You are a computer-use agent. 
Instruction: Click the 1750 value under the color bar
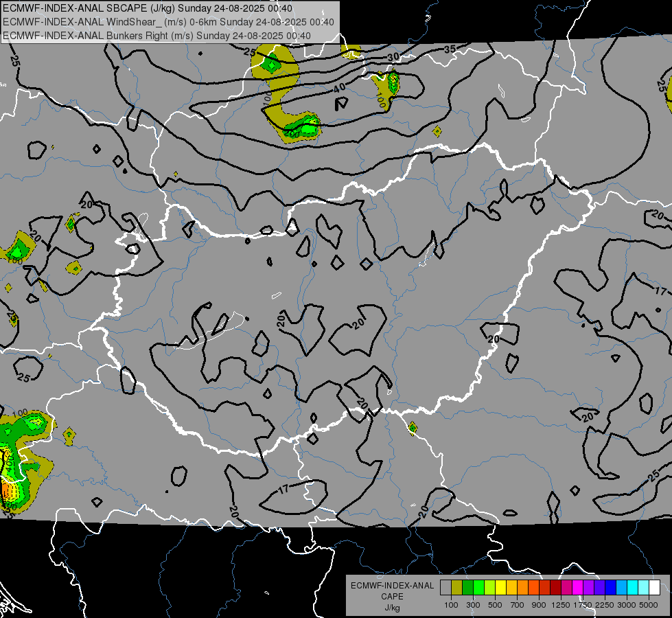pos(583,605)
